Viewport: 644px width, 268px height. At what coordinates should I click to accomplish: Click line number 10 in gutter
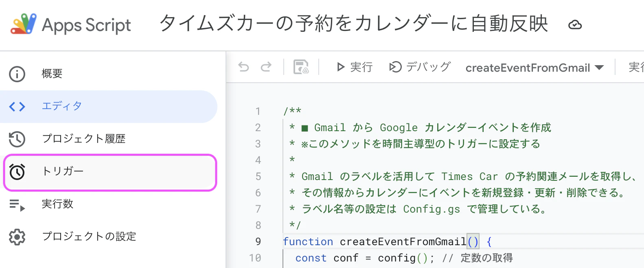click(255, 258)
